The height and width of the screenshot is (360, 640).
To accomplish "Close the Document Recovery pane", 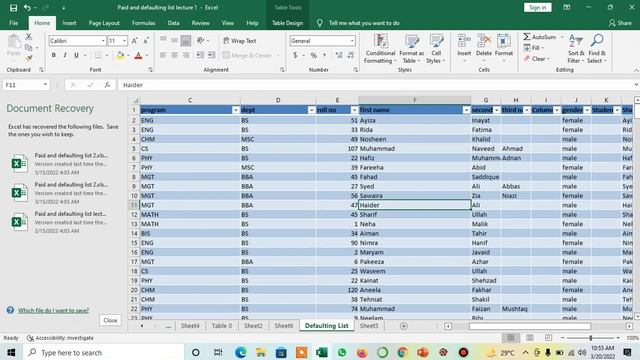I will coord(110,320).
